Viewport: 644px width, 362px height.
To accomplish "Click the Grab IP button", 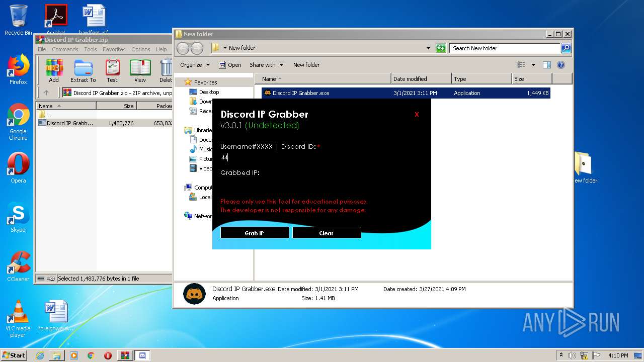I will pos(255,233).
